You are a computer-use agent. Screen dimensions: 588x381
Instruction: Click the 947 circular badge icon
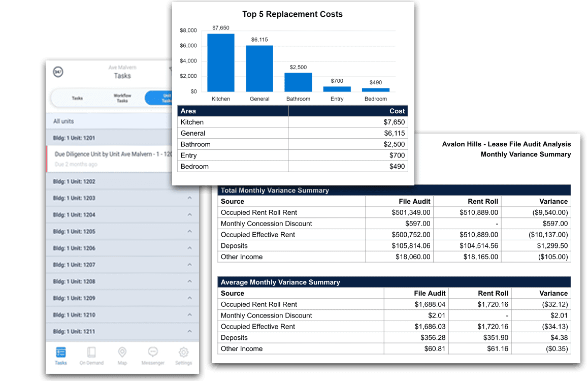point(58,72)
